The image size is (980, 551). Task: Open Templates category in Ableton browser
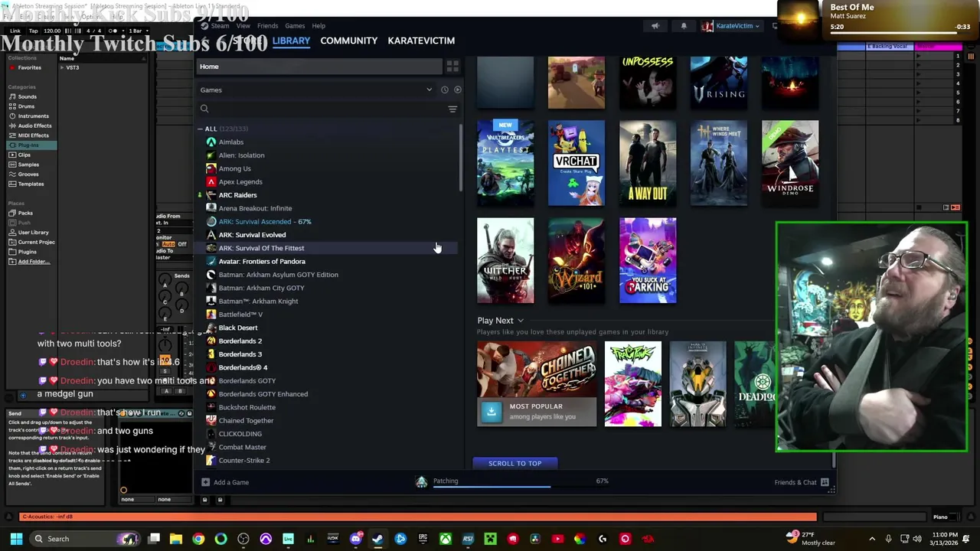(31, 184)
